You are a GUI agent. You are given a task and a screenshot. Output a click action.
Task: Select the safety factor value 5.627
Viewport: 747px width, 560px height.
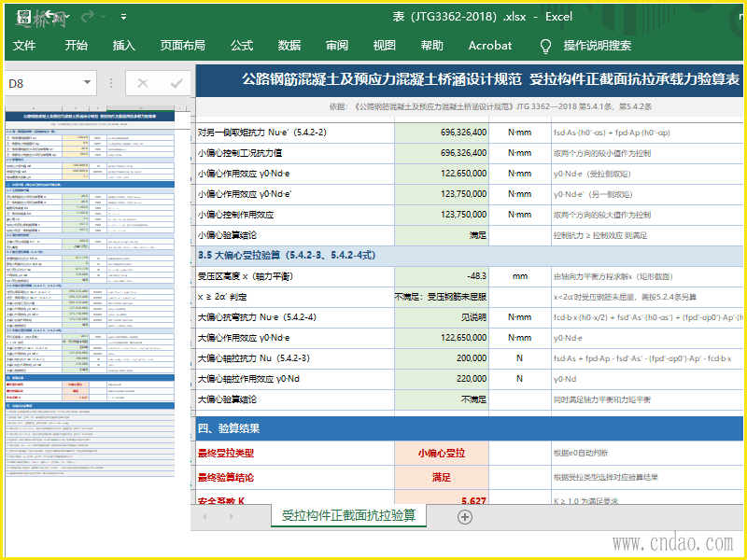pos(442,499)
